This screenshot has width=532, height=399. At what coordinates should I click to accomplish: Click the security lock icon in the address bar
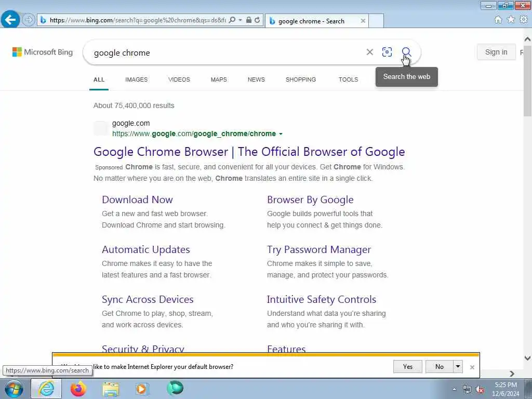pyautogui.click(x=249, y=20)
